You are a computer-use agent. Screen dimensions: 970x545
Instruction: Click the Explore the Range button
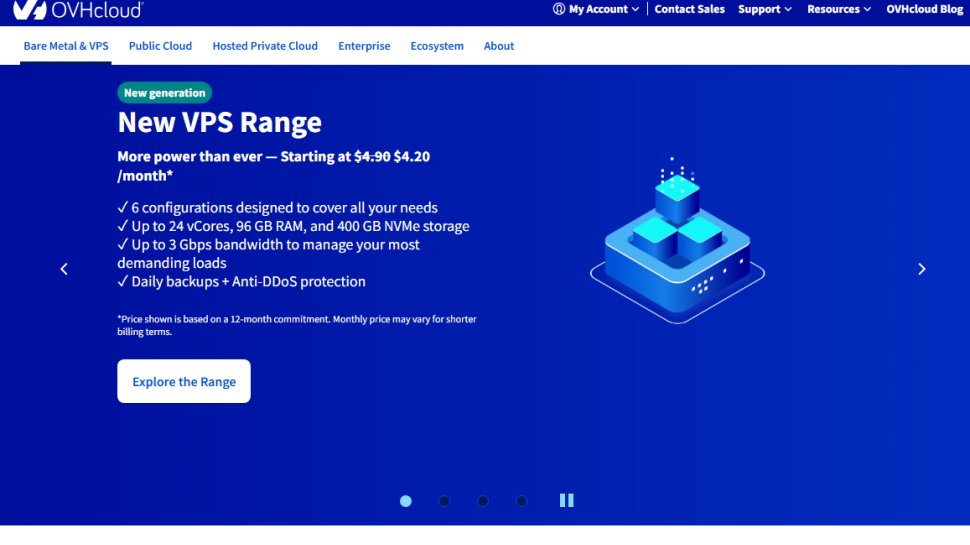(x=184, y=381)
